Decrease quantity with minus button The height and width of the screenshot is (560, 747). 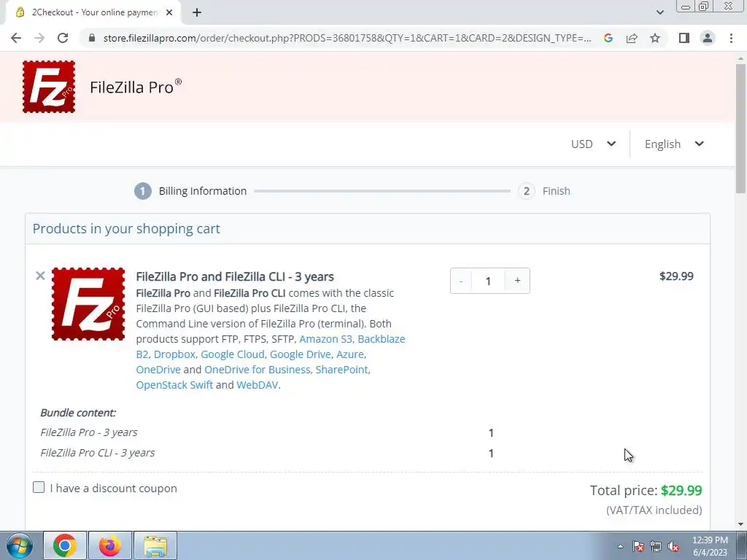(x=461, y=281)
